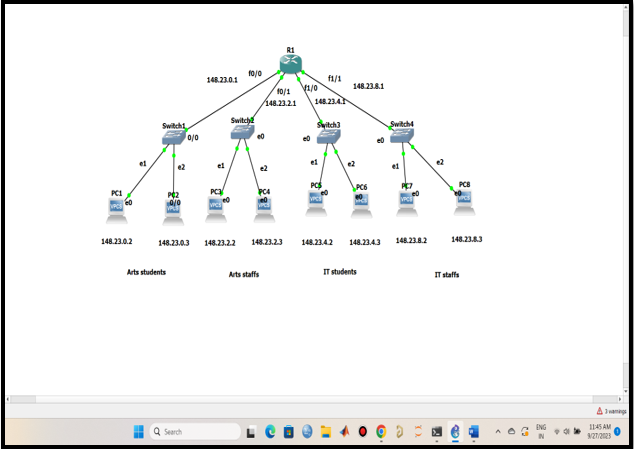The width and height of the screenshot is (634, 449).
Task: Select the PC6 VPCS node
Action: click(x=361, y=205)
